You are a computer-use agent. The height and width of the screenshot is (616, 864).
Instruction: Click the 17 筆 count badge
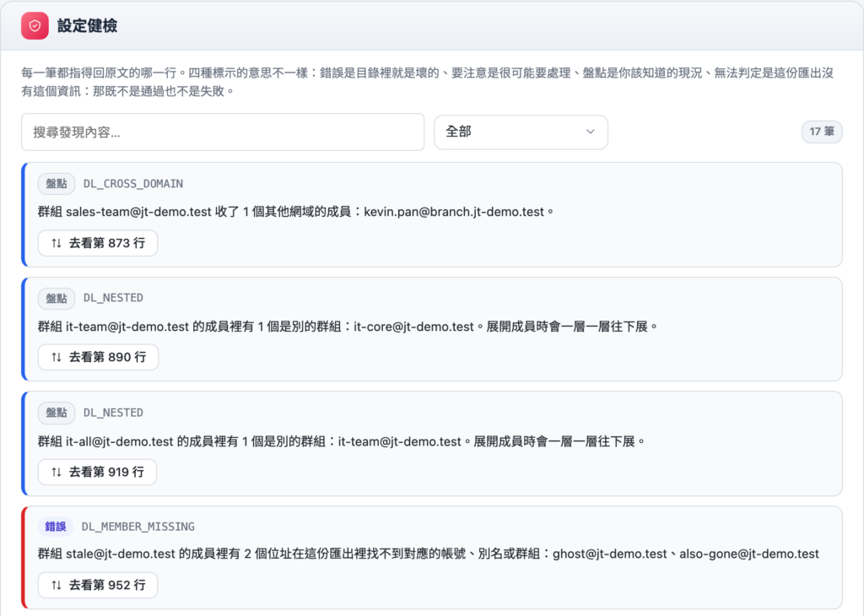pos(822,132)
